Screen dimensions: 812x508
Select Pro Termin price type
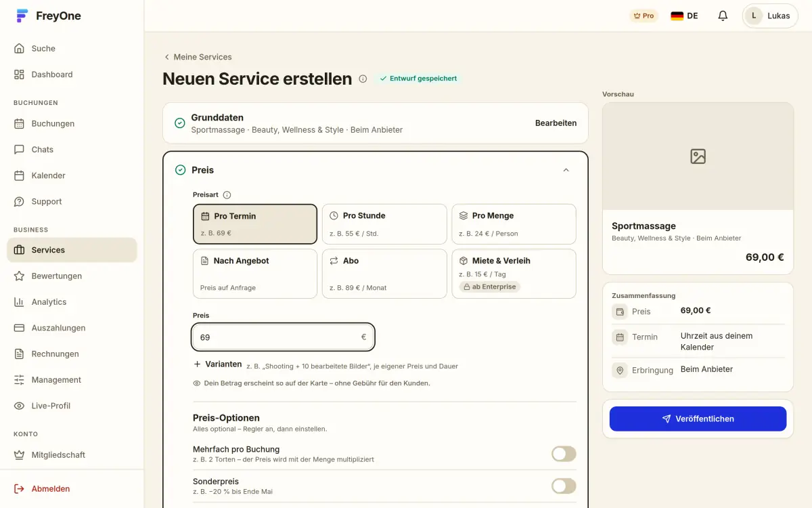point(254,224)
